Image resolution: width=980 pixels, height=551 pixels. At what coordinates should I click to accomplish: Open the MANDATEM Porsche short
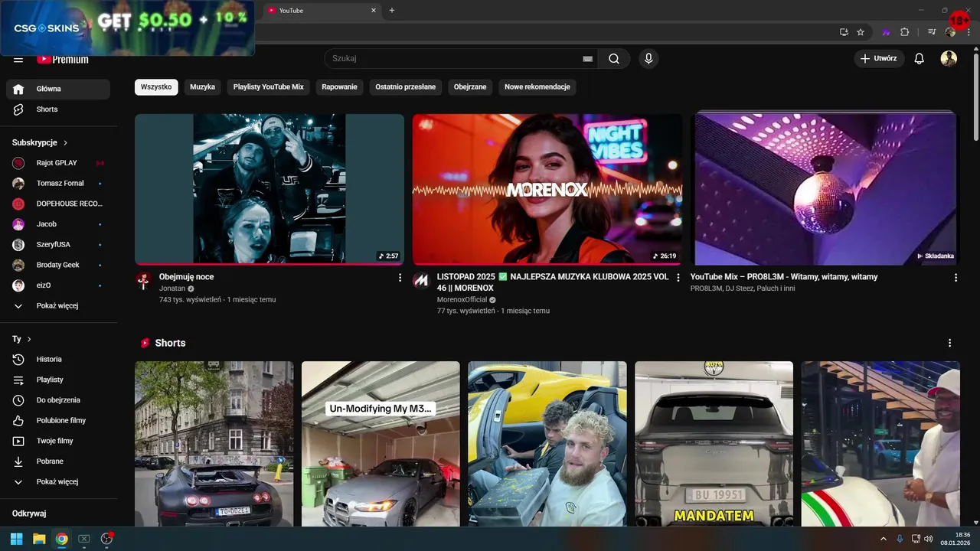pos(714,444)
